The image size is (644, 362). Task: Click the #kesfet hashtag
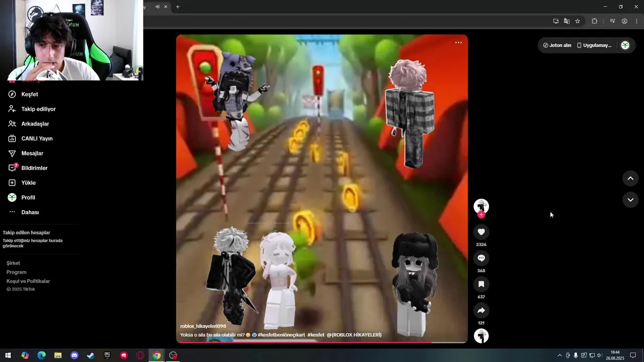click(316, 335)
